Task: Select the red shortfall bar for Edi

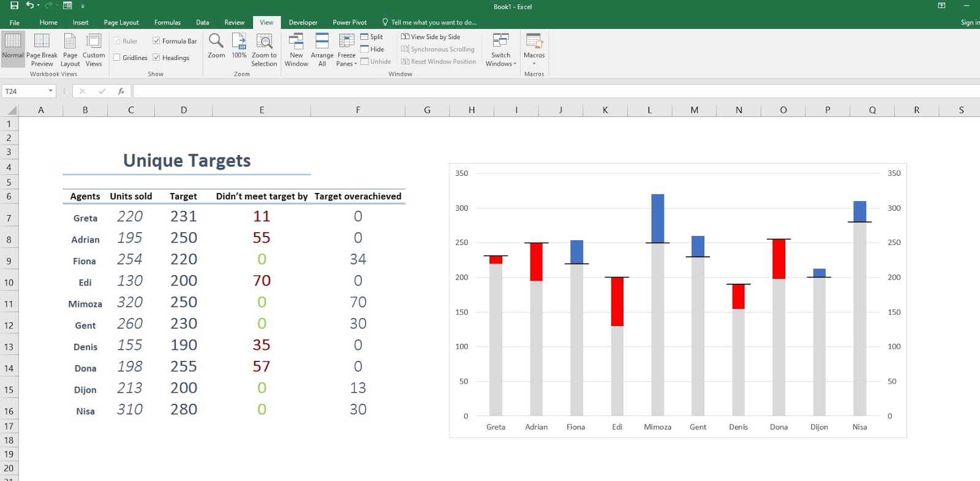Action: pyautogui.click(x=617, y=301)
